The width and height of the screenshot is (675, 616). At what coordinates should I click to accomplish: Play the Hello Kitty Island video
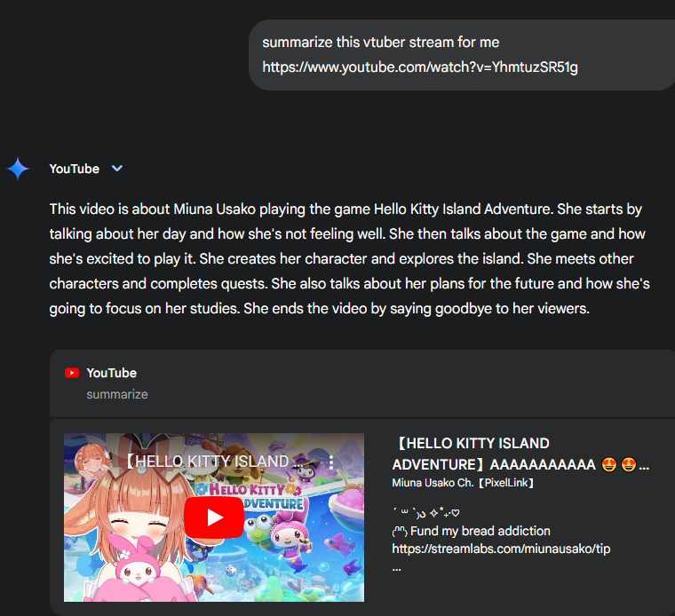(x=214, y=517)
